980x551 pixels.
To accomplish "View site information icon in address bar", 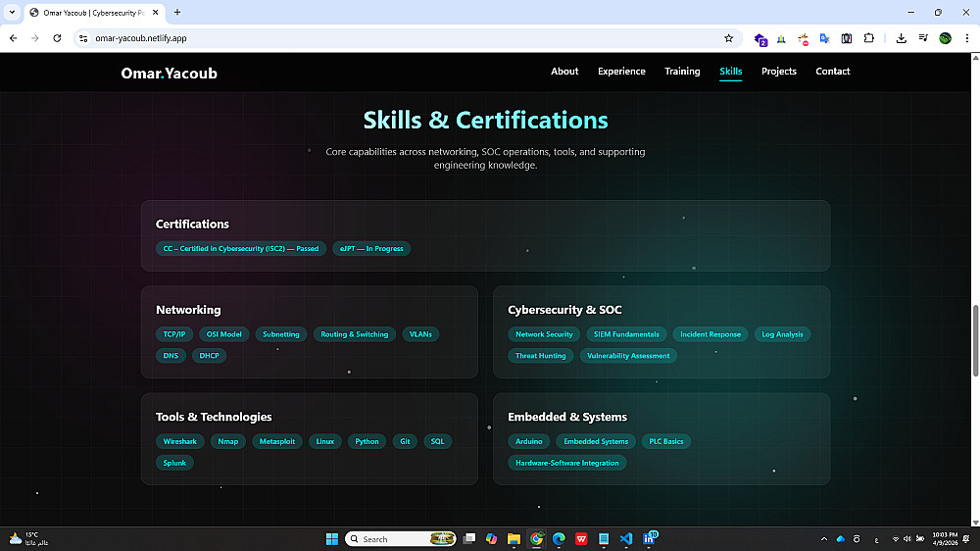I will tap(83, 38).
